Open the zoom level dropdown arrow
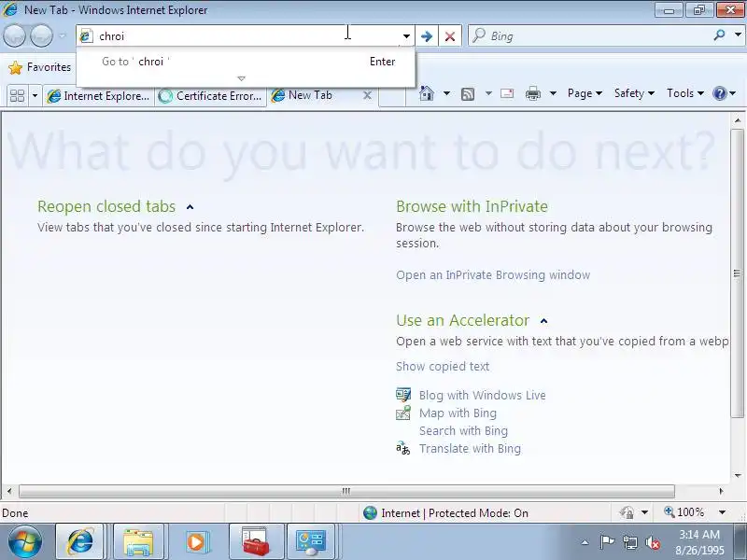This screenshot has height=560, width=747. (722, 512)
